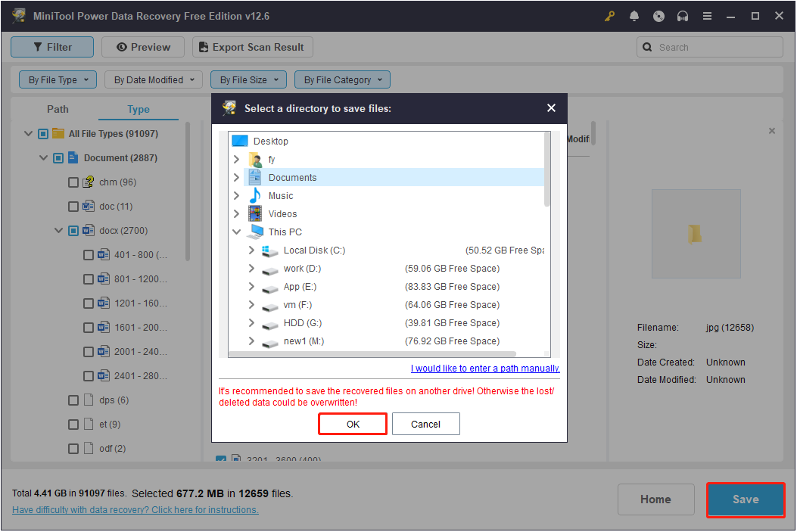Screen dimensions: 797x532
Task: Switch to the Path tab
Action: (x=58, y=109)
